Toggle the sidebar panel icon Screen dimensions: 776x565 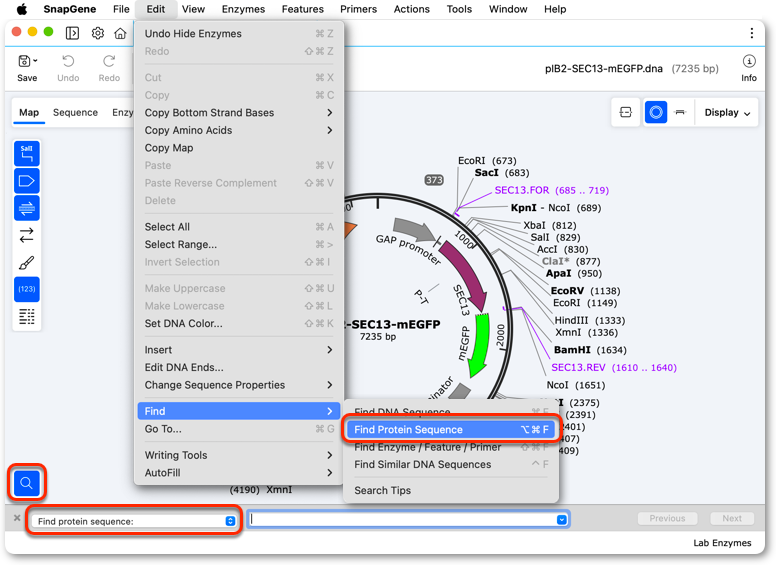point(72,33)
